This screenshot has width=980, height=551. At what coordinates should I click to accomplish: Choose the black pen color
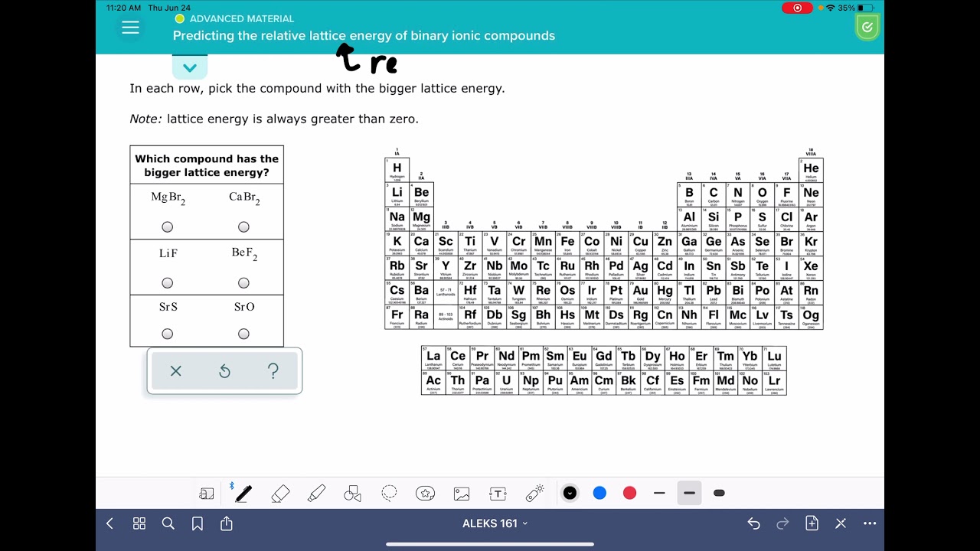pyautogui.click(x=570, y=494)
